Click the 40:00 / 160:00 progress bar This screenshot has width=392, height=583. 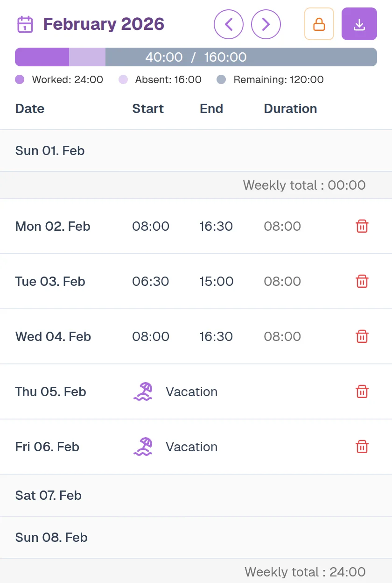tap(196, 57)
